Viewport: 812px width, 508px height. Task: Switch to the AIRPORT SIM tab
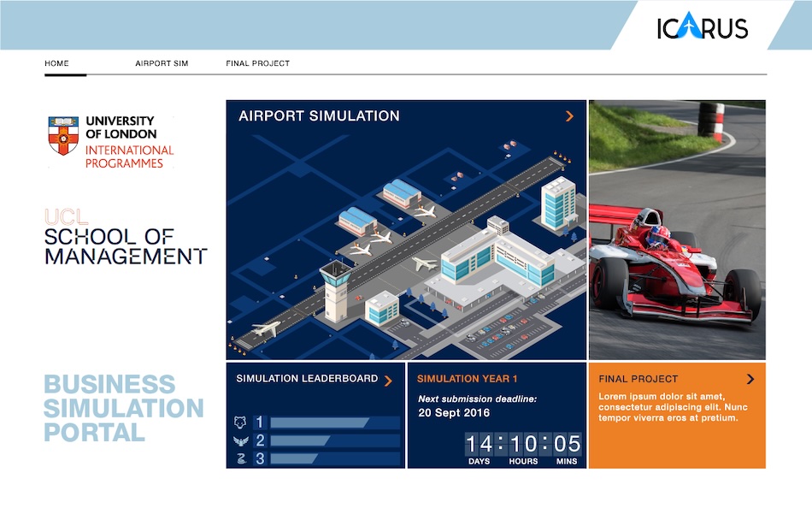162,63
